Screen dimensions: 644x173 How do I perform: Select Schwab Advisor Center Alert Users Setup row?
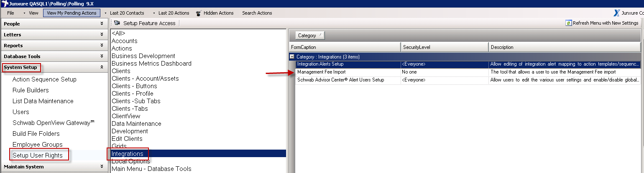[x=468, y=80]
